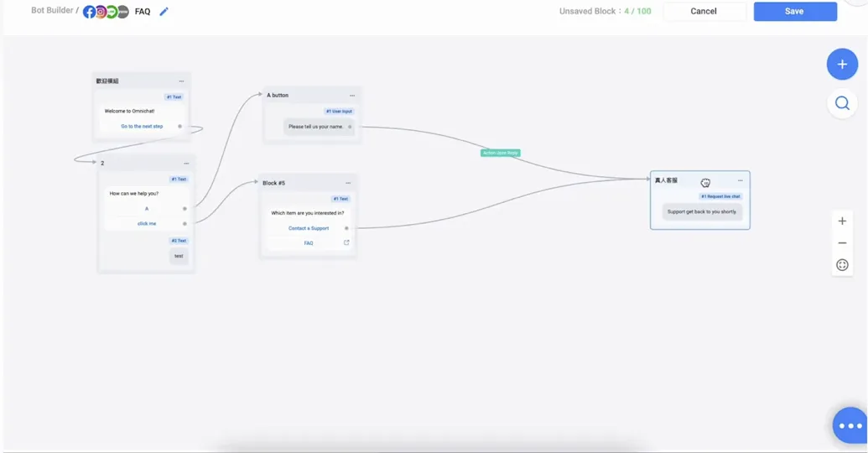The width and height of the screenshot is (868, 453).
Task: Click the grey channel icon before FAQ
Action: click(x=123, y=12)
